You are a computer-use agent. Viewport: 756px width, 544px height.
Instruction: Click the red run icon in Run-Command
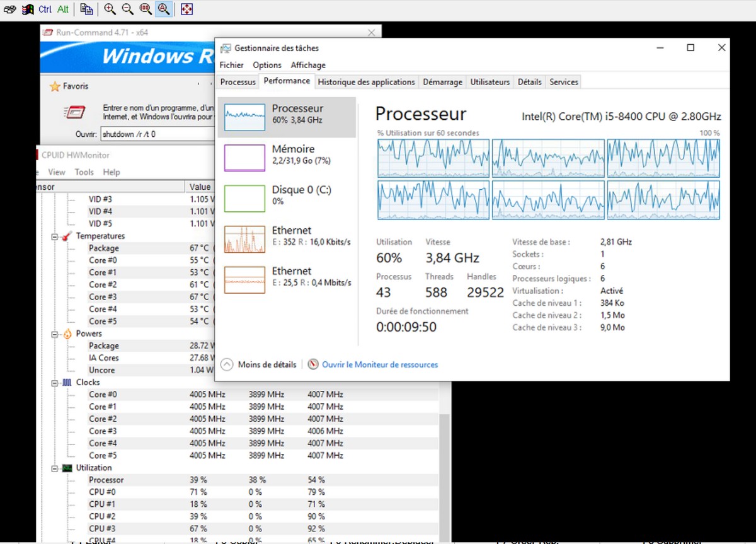[x=74, y=112]
